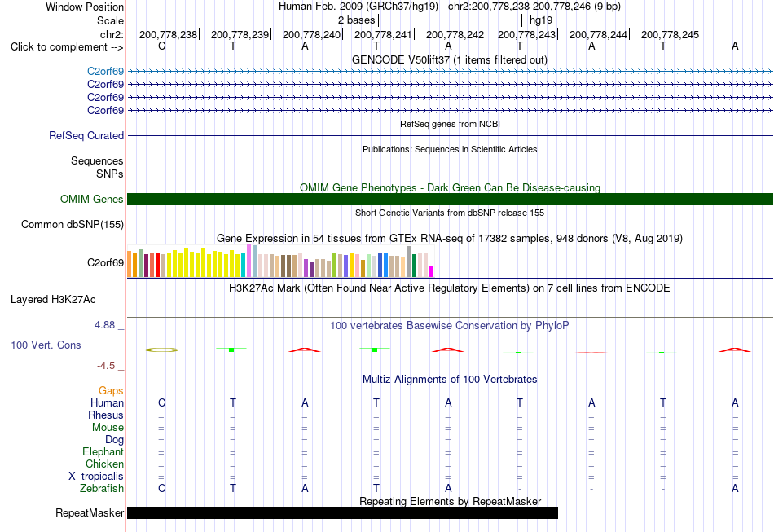Open the 'GENCODE V50lift37' track title
The width and height of the screenshot is (774, 532).
[x=450, y=59]
